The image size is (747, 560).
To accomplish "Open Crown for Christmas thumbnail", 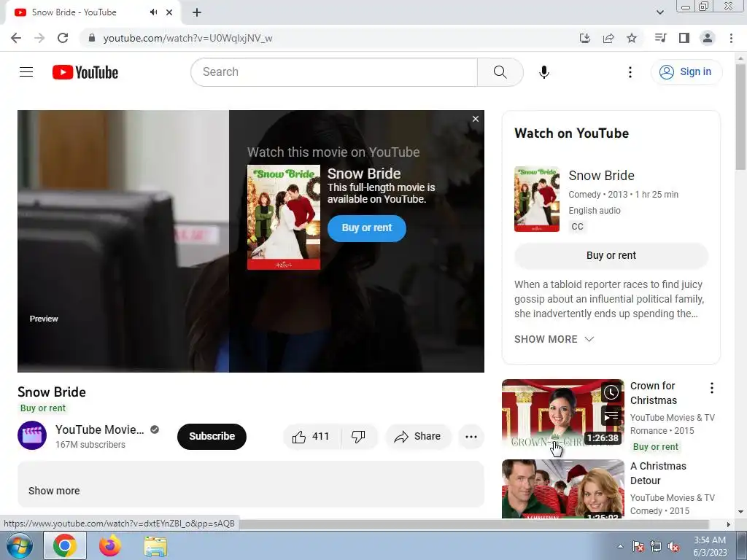I will click(562, 413).
